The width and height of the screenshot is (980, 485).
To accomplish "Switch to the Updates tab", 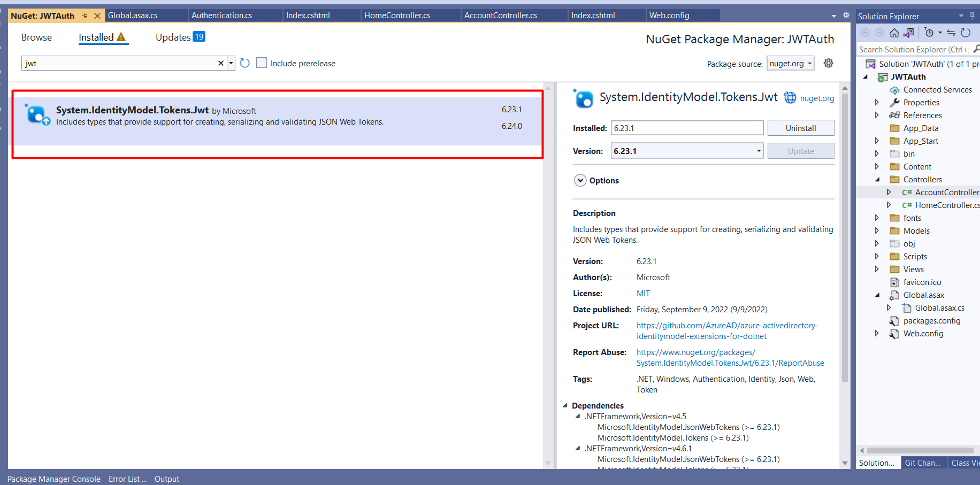I will click(180, 37).
